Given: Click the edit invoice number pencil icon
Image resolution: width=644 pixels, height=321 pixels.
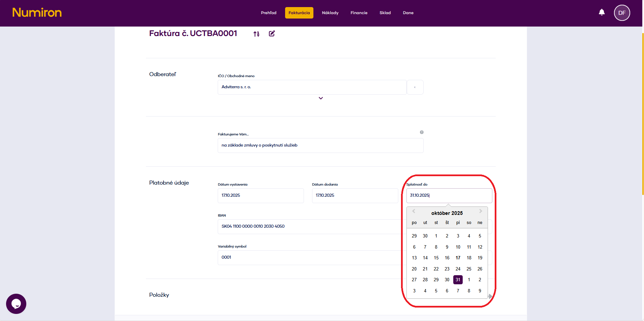Looking at the screenshot, I should [x=272, y=33].
